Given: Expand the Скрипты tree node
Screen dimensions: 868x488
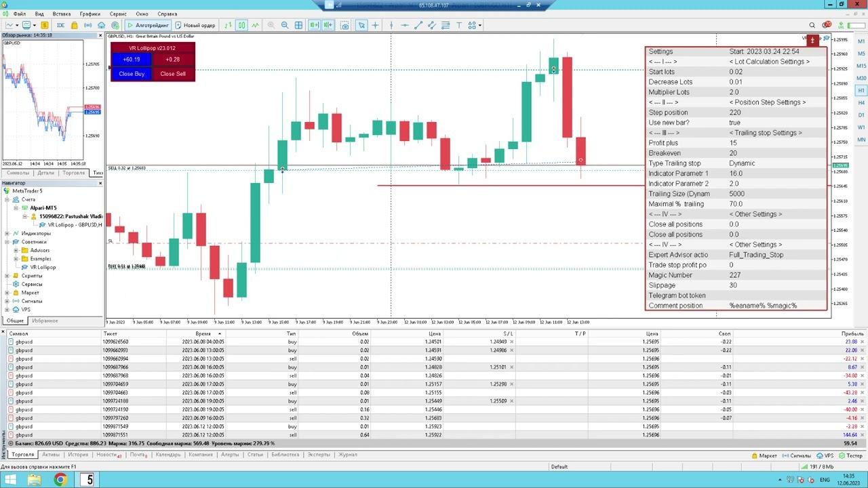Looking at the screenshot, I should tap(7, 276).
